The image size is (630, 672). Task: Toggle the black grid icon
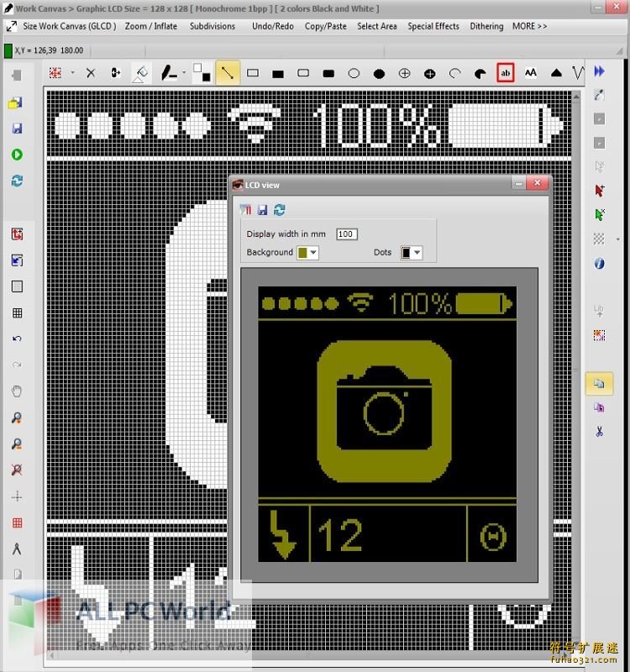coord(17,312)
